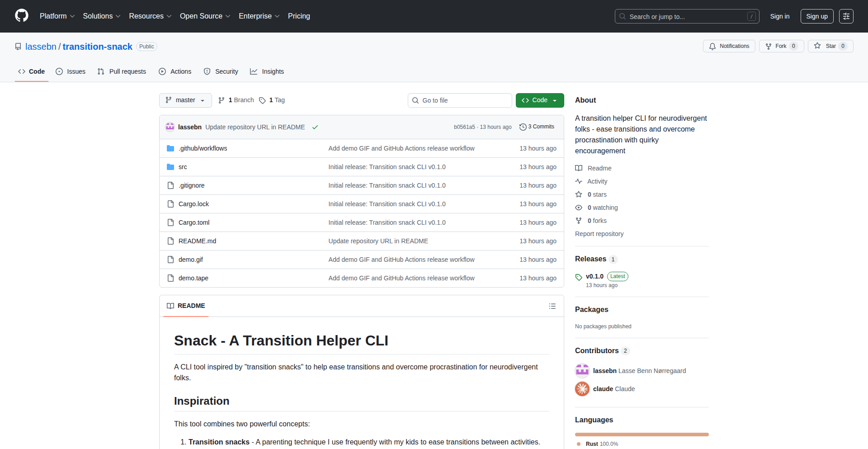Viewport: 868px width, 449px height.
Task: Click the stars icon in About
Action: [579, 194]
